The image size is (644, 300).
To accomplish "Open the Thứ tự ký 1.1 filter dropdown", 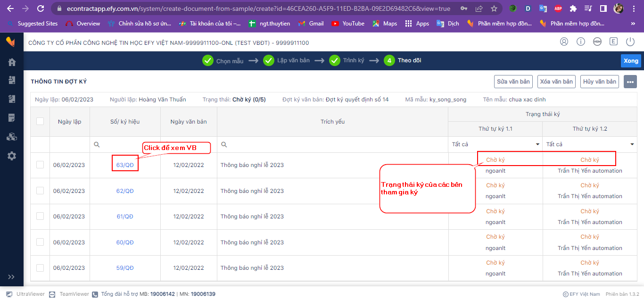I will point(495,144).
